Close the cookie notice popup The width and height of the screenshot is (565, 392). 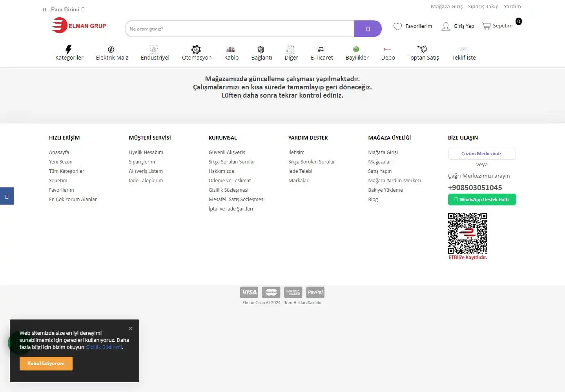pos(131,328)
